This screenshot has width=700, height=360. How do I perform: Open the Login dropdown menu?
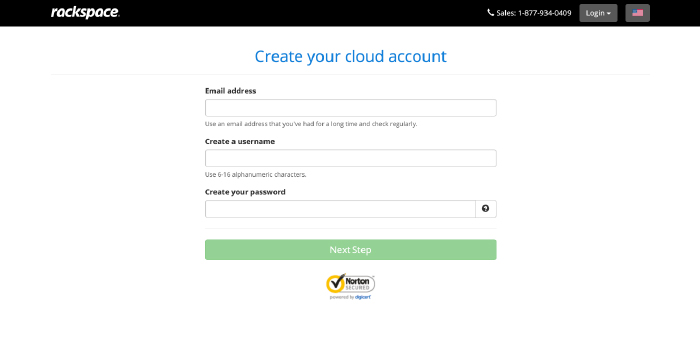[x=598, y=13]
